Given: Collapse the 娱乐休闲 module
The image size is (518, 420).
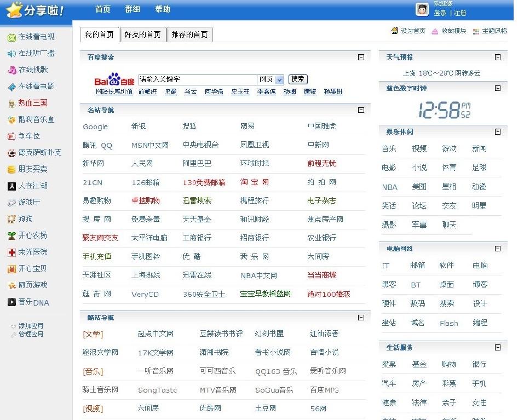Looking at the screenshot, I should [x=498, y=131].
